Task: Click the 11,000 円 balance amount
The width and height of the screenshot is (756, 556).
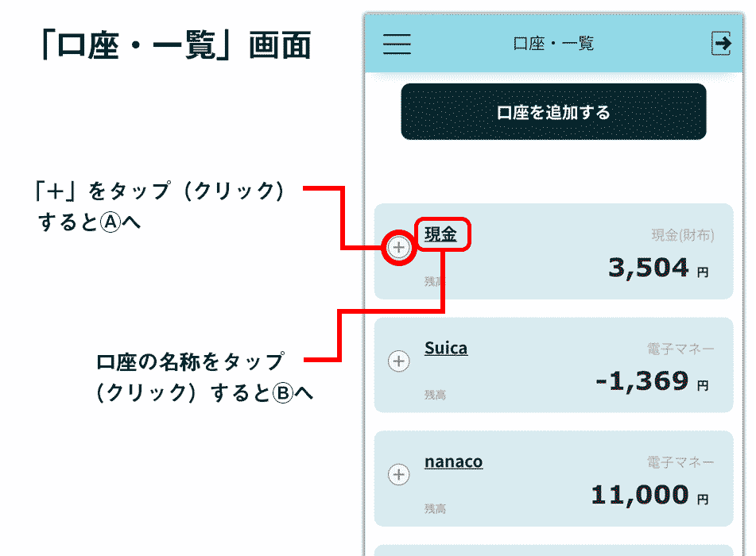Action: tap(650, 496)
